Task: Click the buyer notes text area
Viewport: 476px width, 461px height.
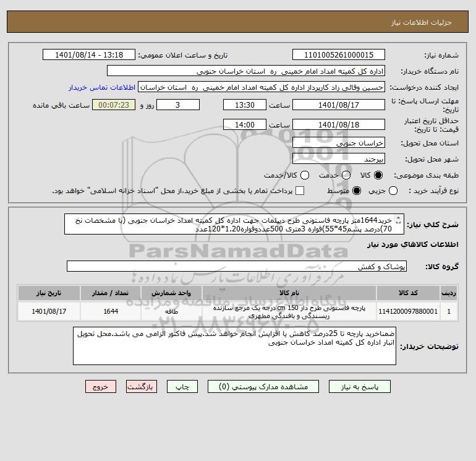Action: tap(234, 346)
